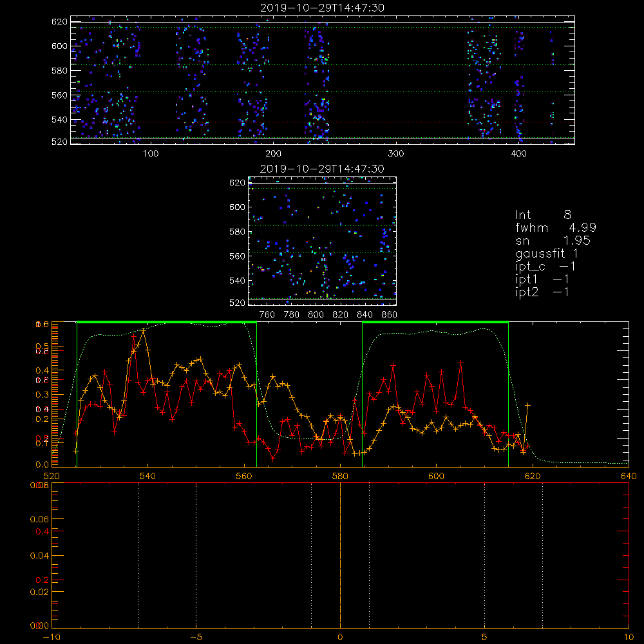The height and width of the screenshot is (644, 644).
Task: Select the 'gaussfit 1' text
Action: tap(547, 254)
